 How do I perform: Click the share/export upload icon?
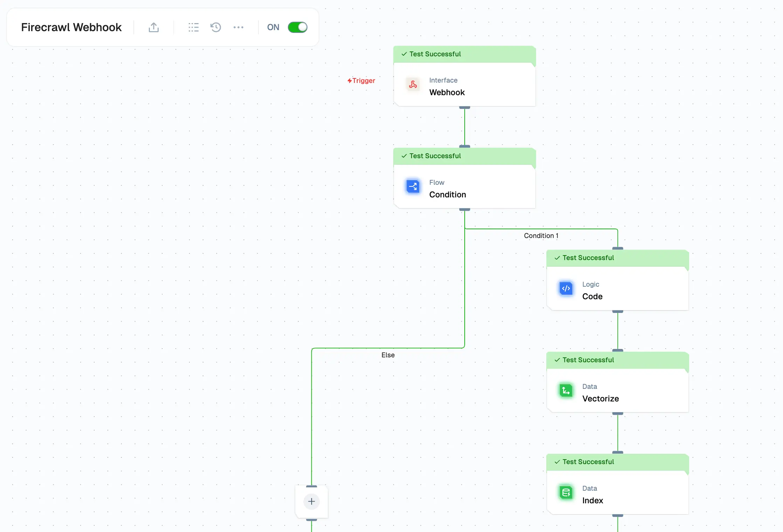(x=153, y=27)
